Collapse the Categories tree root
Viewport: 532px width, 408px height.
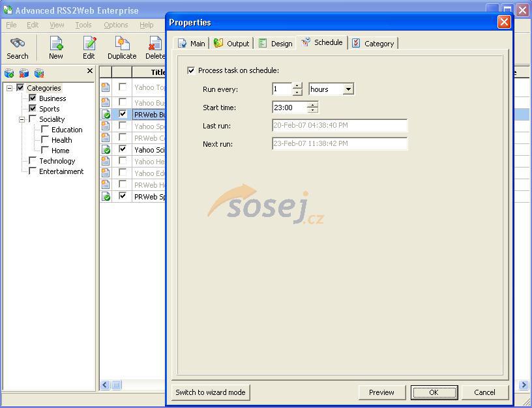pyautogui.click(x=10, y=88)
